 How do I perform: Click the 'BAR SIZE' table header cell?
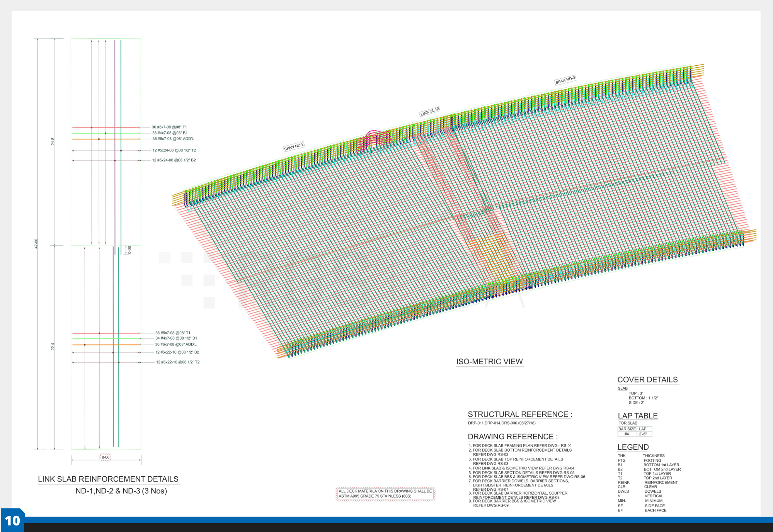point(627,429)
